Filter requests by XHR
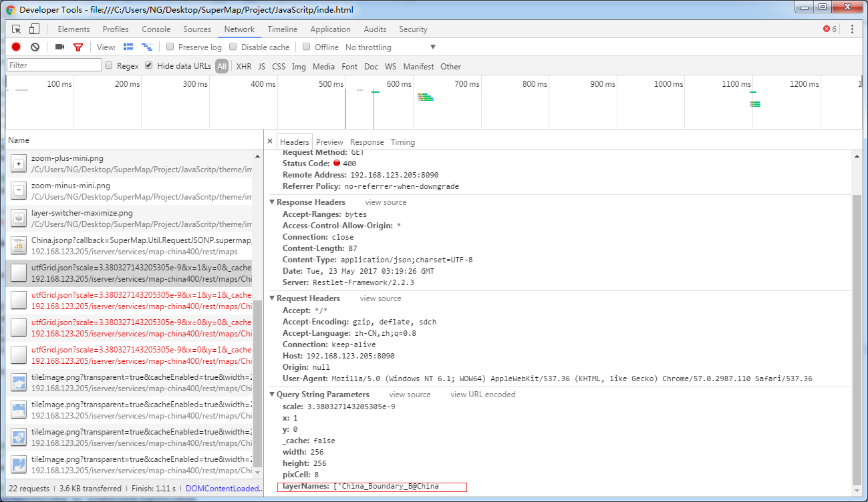The width and height of the screenshot is (868, 502). coord(244,66)
